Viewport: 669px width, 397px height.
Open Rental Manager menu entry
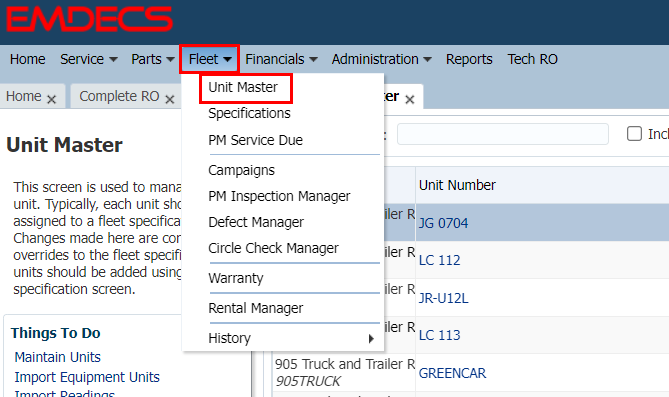[x=256, y=308]
